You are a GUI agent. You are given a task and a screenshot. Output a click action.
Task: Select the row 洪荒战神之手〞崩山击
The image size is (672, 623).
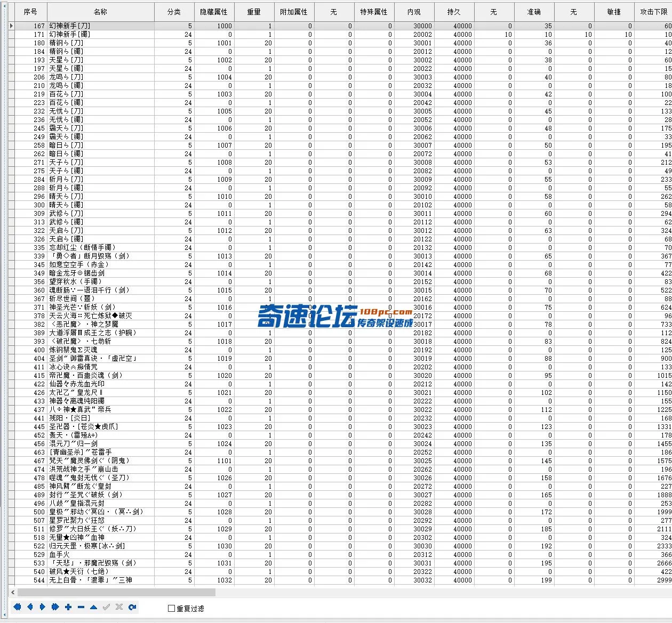tap(340, 469)
